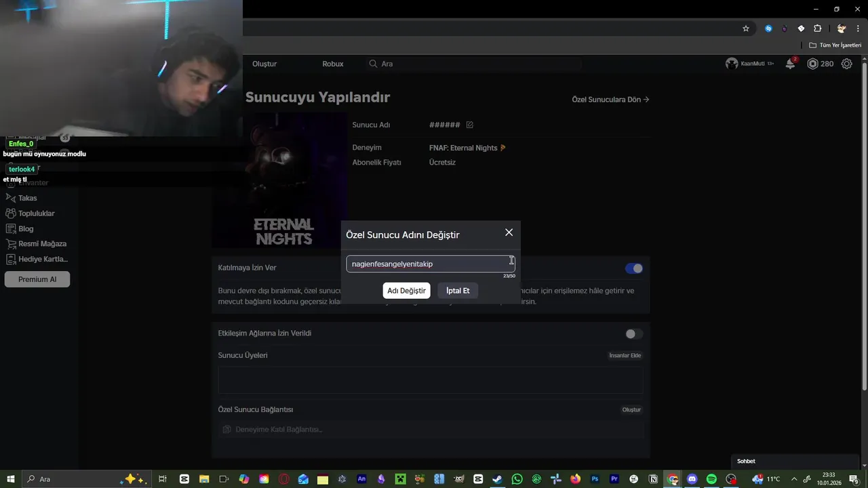Open Resmî Mağaza in the sidebar
868x488 pixels.
tap(36, 244)
